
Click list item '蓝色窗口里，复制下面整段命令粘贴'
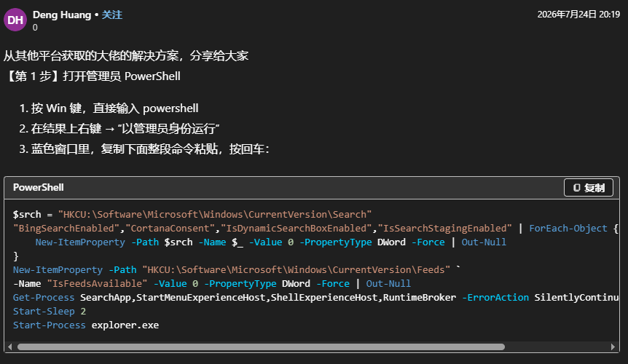click(150, 149)
